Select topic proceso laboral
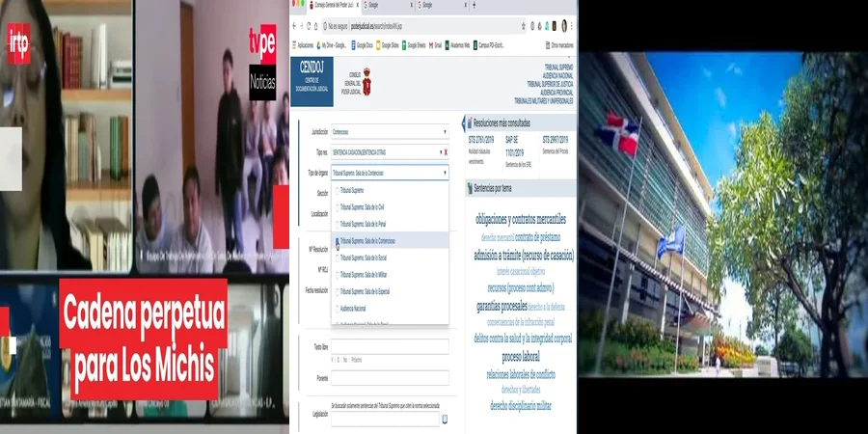Screen dimensions: 868x434 521,357
